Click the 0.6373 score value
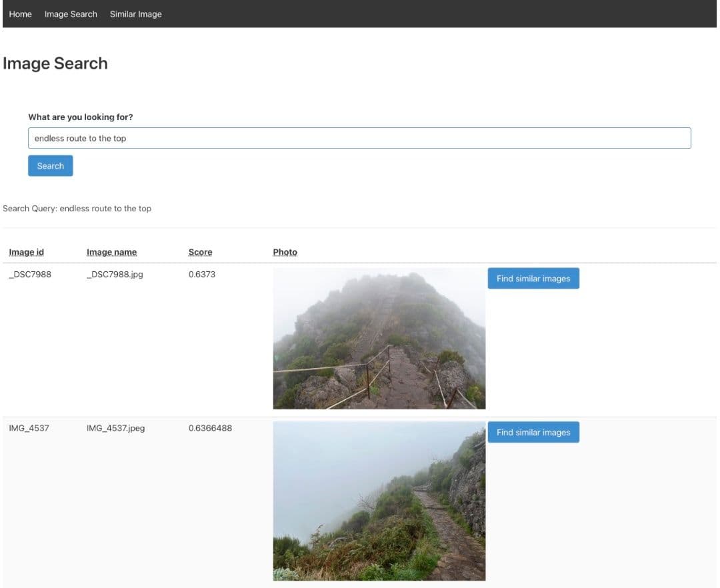720x588 pixels. (202, 274)
